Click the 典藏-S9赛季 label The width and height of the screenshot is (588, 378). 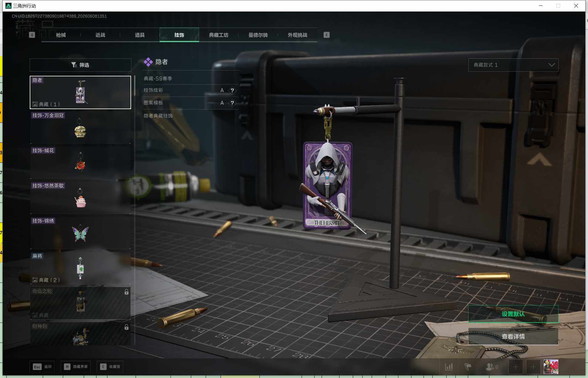[x=158, y=79]
